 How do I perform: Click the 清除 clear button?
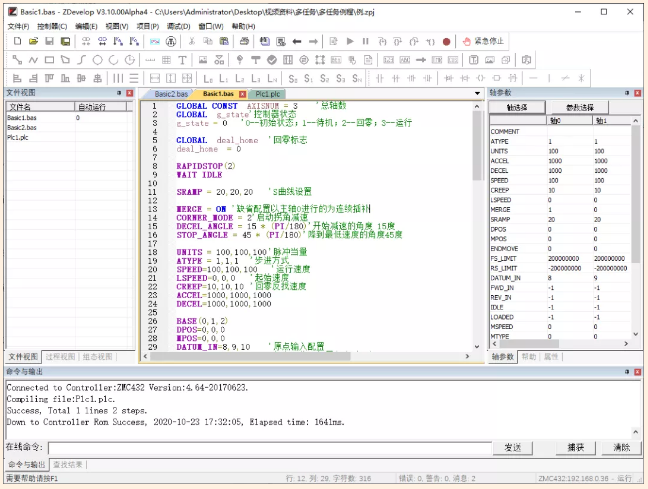pyautogui.click(x=621, y=448)
